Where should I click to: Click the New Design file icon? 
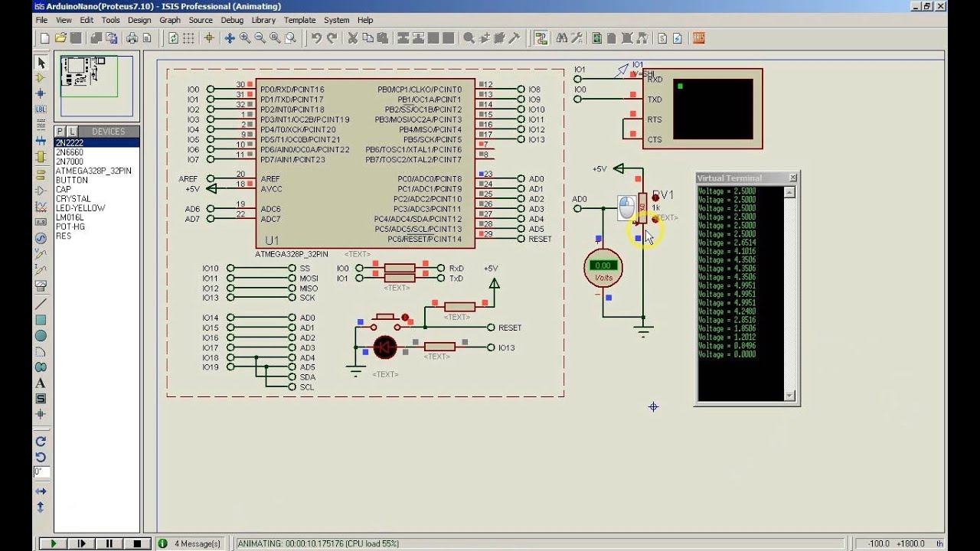click(x=44, y=37)
